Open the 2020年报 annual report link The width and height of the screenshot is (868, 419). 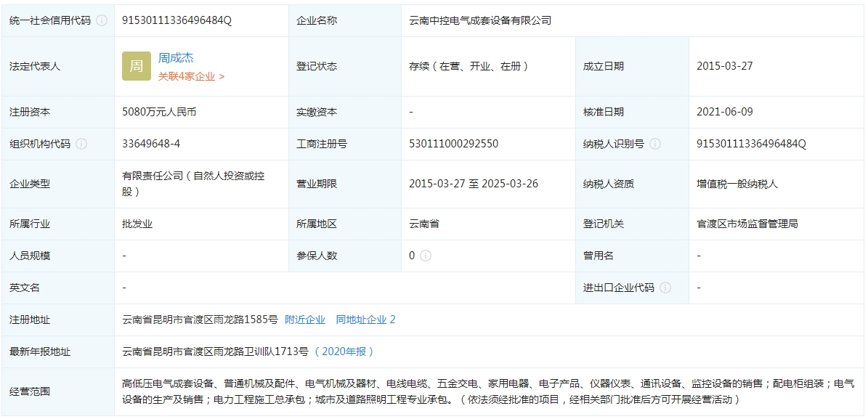345,351
